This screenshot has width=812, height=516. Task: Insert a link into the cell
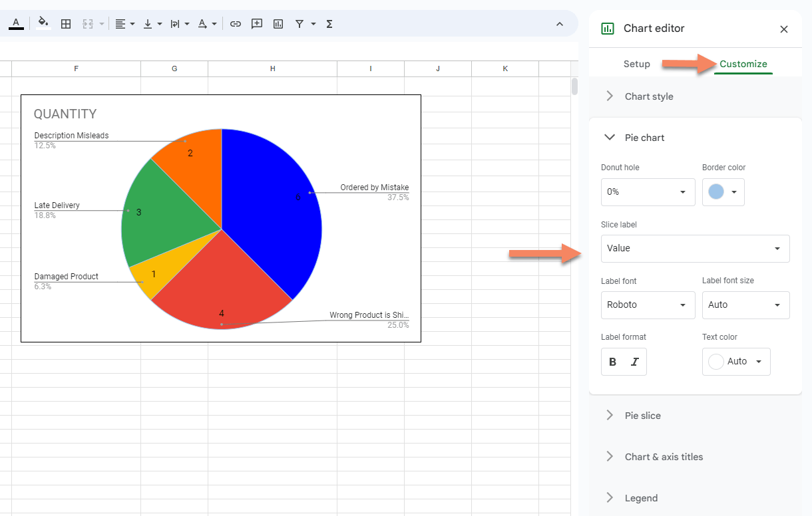click(x=235, y=23)
